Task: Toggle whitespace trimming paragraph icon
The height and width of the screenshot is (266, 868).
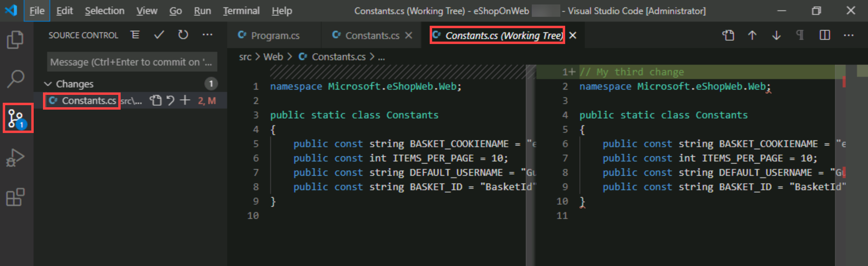Action: point(800,35)
